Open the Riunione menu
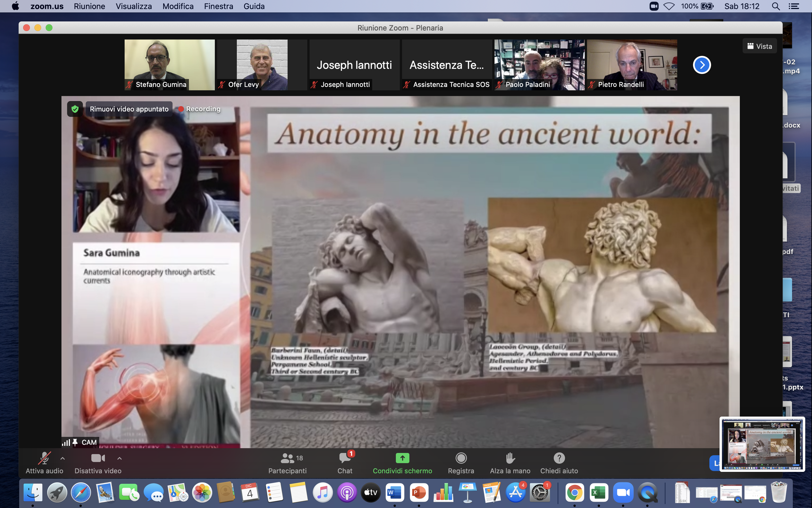The height and width of the screenshot is (508, 812). point(89,6)
